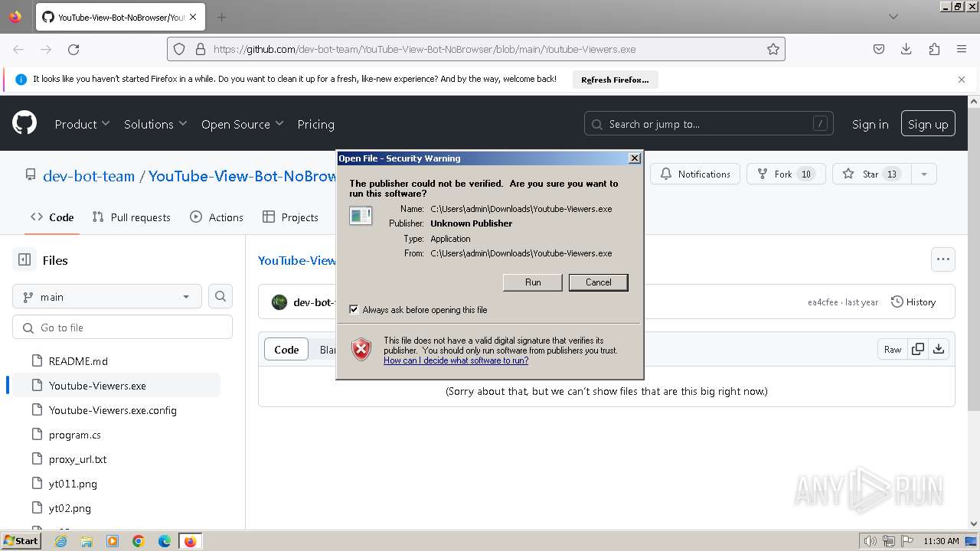Launch Chrome from the taskbar

coord(139,541)
